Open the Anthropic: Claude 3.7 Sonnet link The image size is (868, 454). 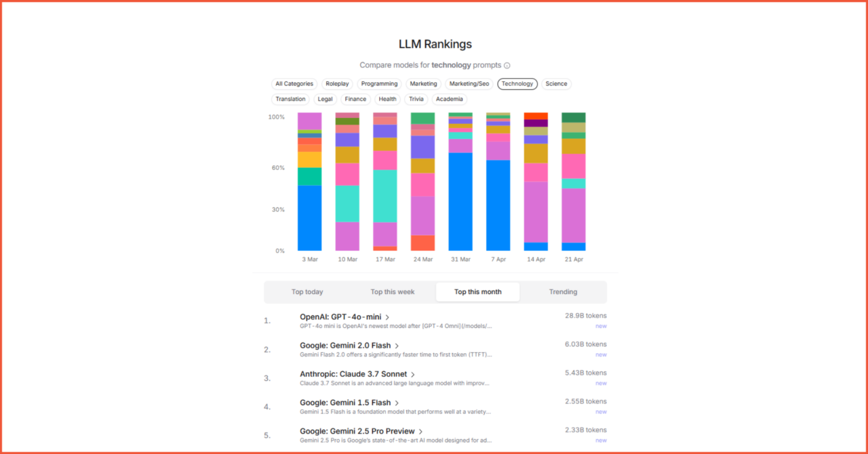pos(353,374)
